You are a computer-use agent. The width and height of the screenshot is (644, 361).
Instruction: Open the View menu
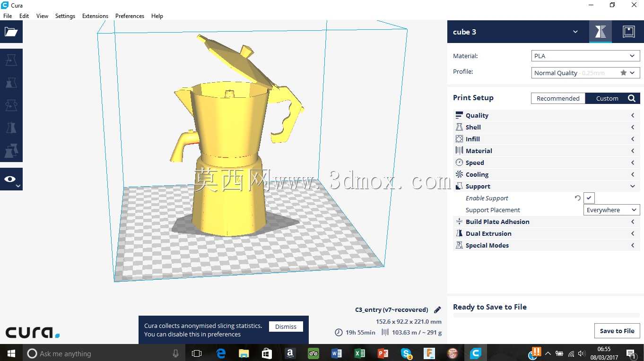42,16
